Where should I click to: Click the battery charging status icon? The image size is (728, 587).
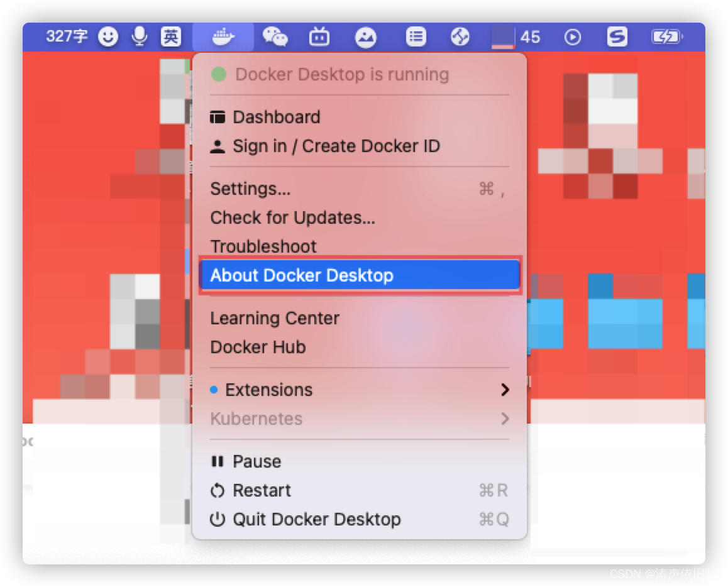click(667, 36)
